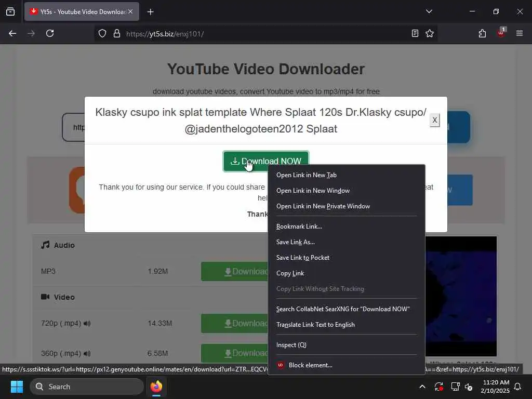Click the 14.33M file size text
The image size is (532, 399).
point(160,323)
